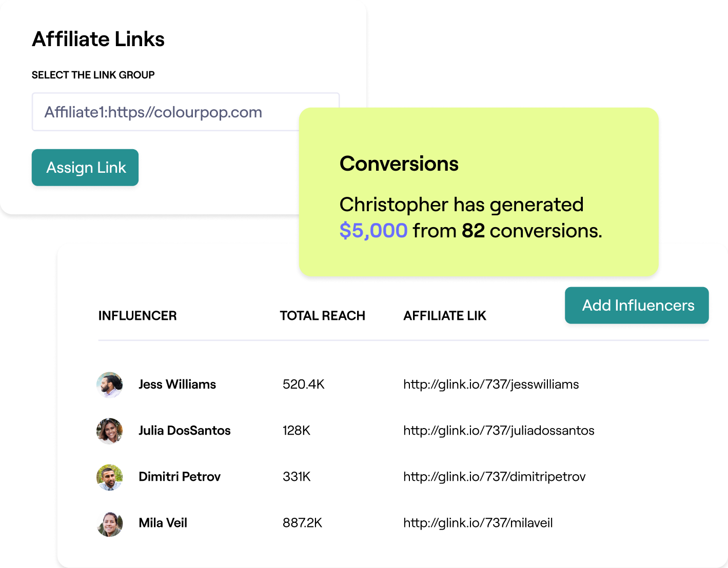Viewport: 728px width, 568px height.
Task: Click Dimitri Petrov's affiliate link
Action: click(495, 476)
